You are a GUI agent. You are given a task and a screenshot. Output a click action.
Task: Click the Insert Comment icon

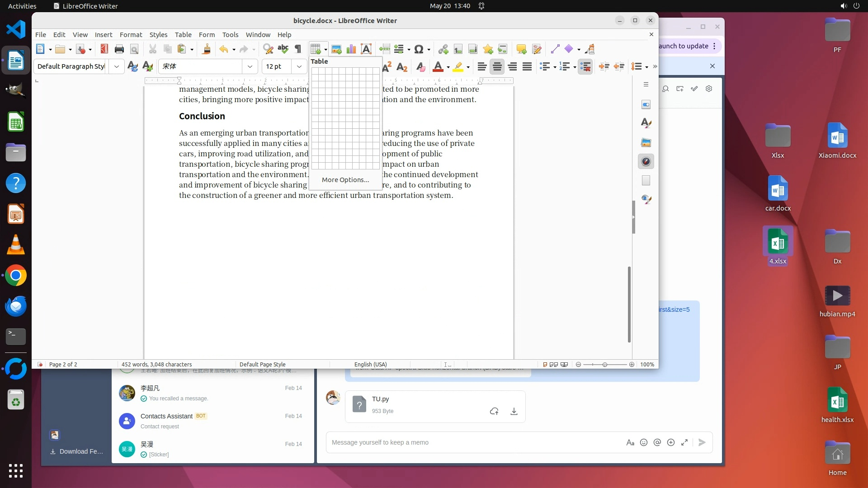point(521,49)
